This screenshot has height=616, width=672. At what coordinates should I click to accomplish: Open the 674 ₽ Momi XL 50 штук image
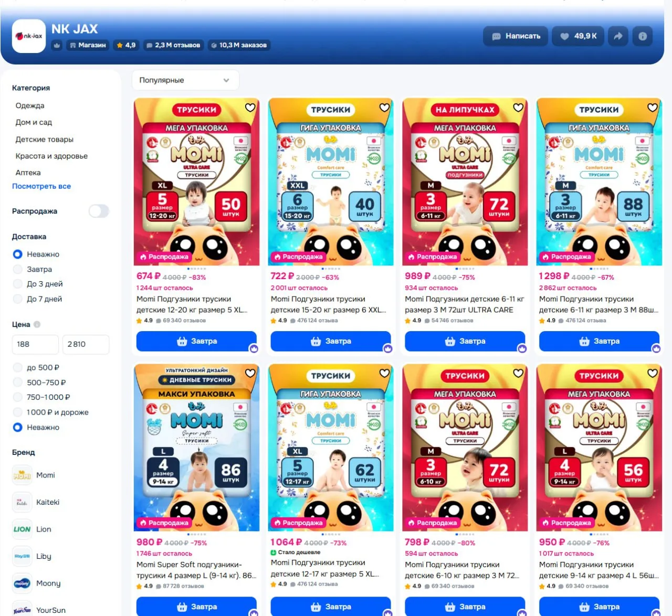[x=196, y=182]
